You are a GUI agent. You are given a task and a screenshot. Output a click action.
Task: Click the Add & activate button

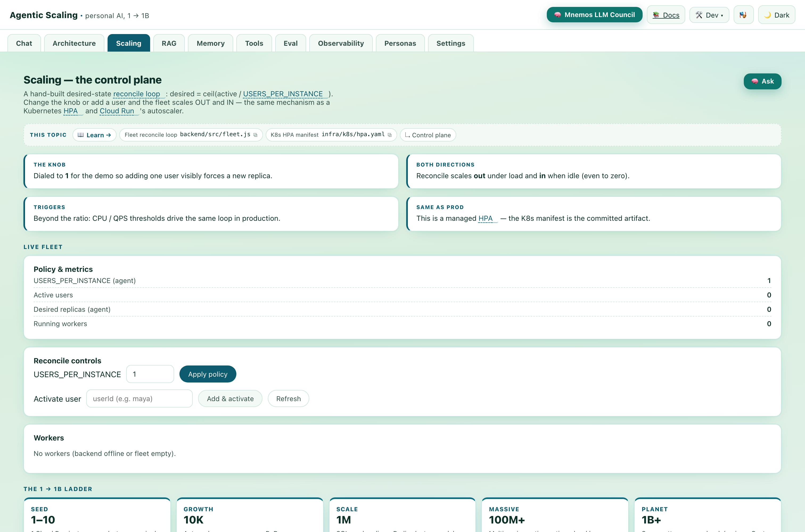point(230,399)
